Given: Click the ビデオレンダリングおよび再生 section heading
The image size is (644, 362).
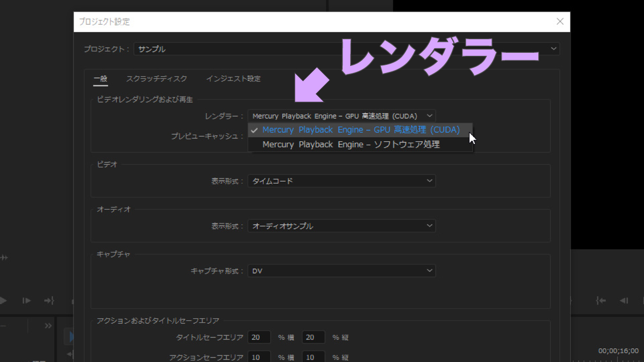Looking at the screenshot, I should (145, 100).
